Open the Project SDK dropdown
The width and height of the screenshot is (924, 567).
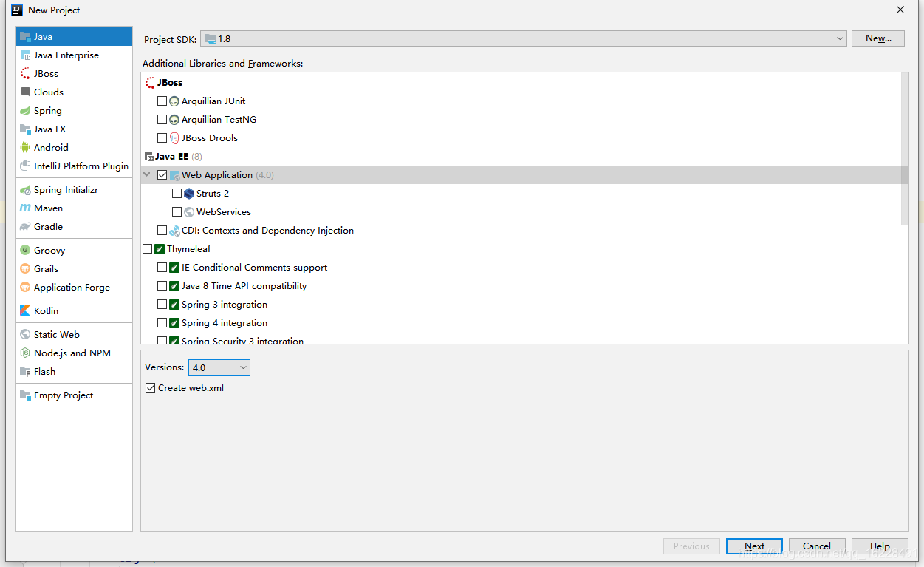click(524, 38)
